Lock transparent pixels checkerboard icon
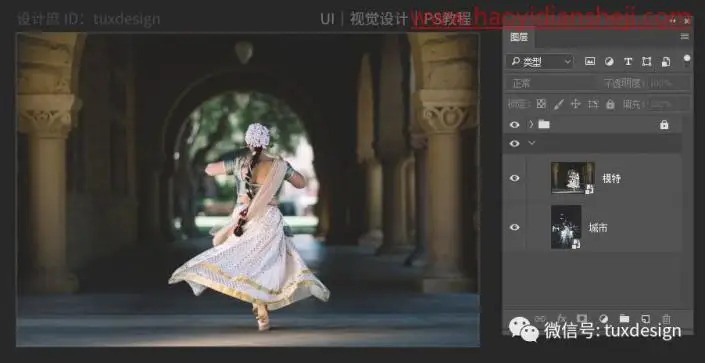 point(541,104)
